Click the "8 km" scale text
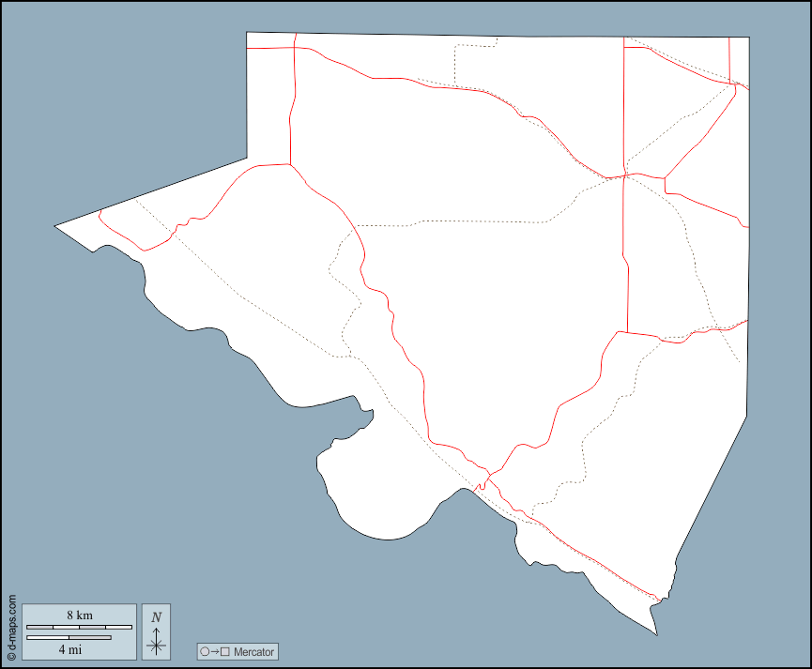 [79, 616]
